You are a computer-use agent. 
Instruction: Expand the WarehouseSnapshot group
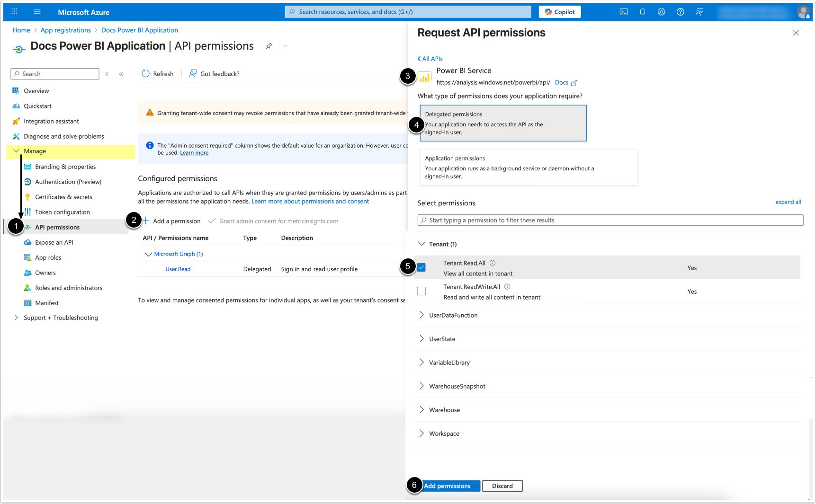tap(421, 386)
